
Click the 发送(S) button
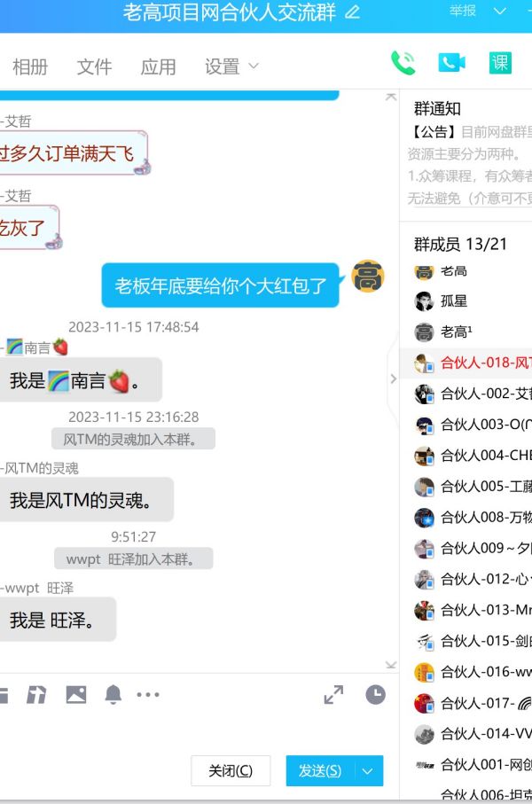pyautogui.click(x=320, y=770)
